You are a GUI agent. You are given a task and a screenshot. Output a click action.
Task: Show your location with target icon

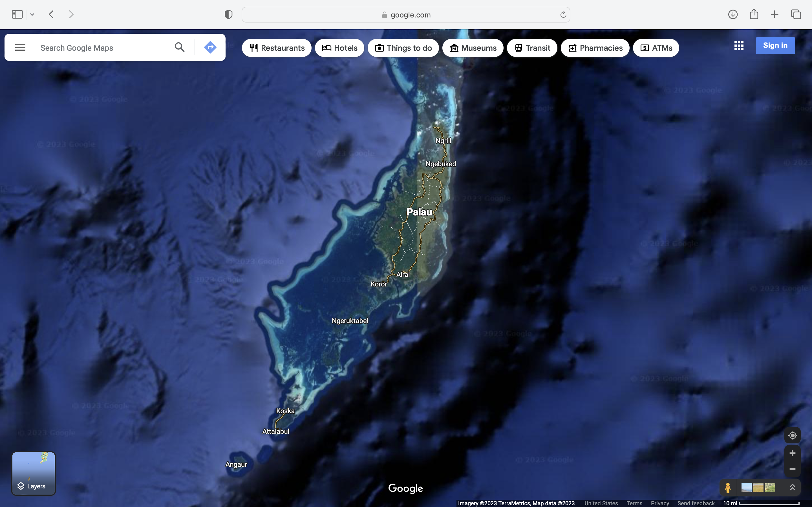[792, 435]
